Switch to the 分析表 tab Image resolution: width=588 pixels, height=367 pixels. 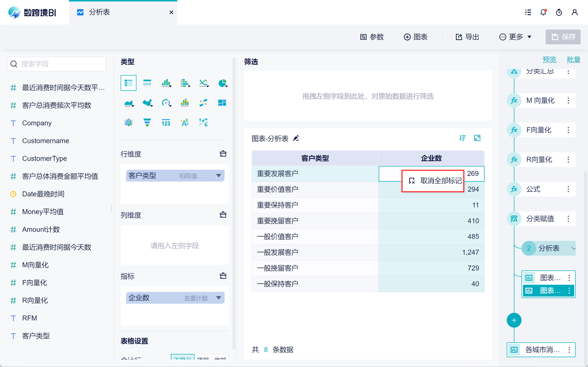[99, 12]
